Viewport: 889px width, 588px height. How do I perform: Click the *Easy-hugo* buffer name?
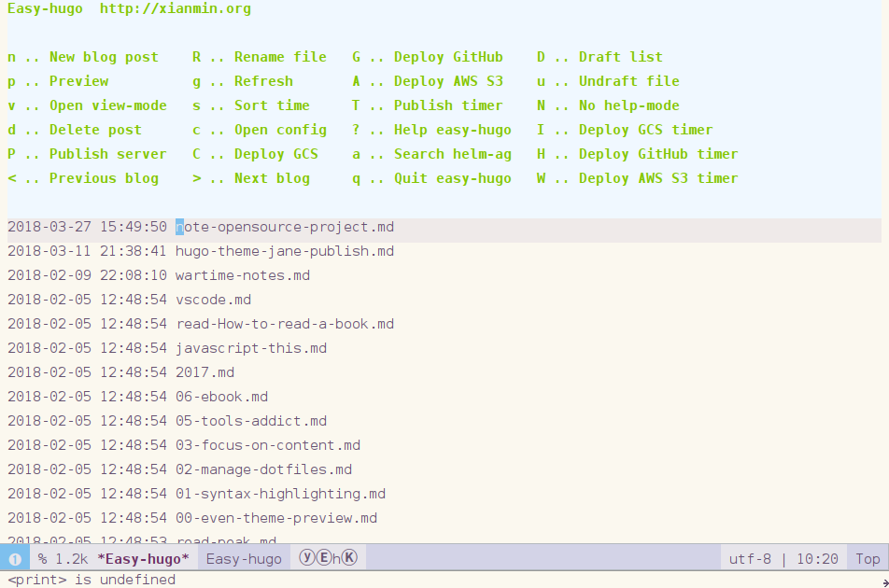(143, 559)
